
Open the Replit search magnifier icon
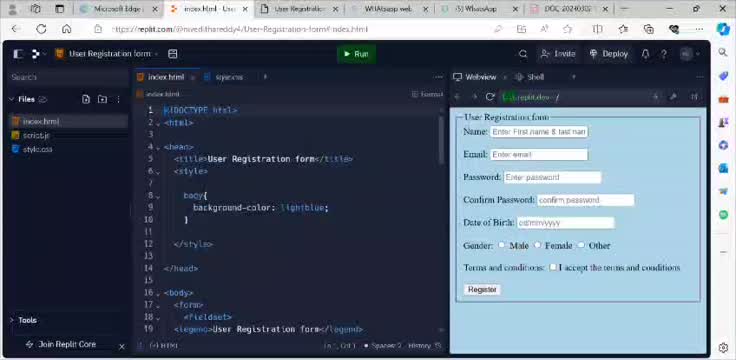click(x=523, y=54)
